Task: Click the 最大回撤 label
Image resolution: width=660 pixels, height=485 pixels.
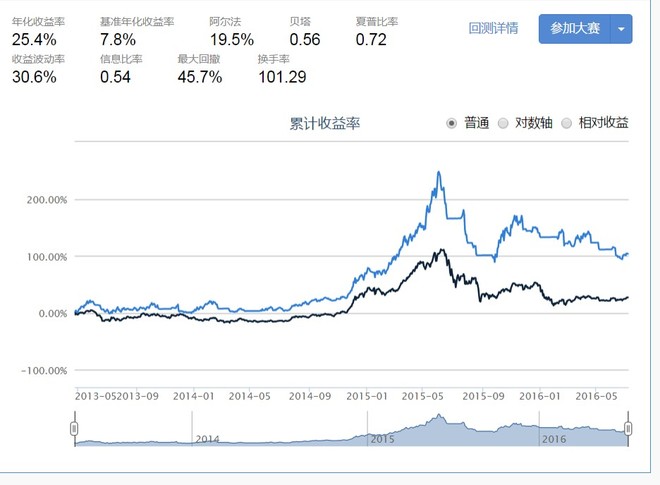Action: pyautogui.click(x=199, y=59)
